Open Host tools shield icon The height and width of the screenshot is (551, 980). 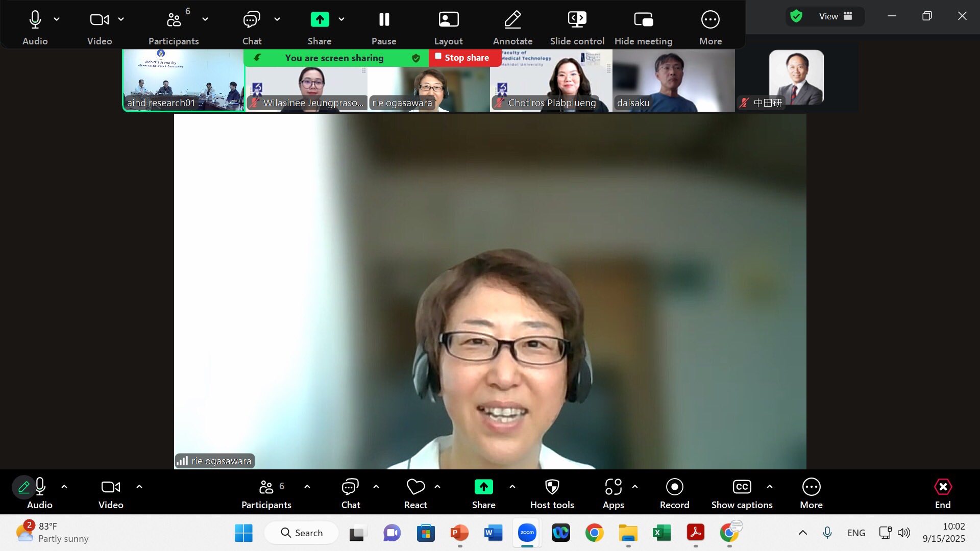click(x=552, y=487)
